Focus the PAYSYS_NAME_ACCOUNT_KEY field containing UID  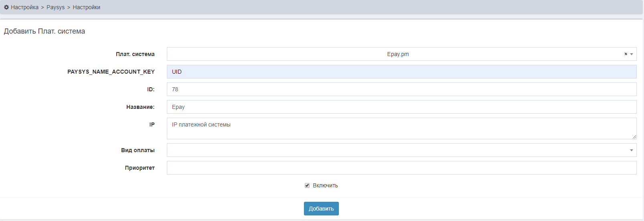(x=401, y=72)
